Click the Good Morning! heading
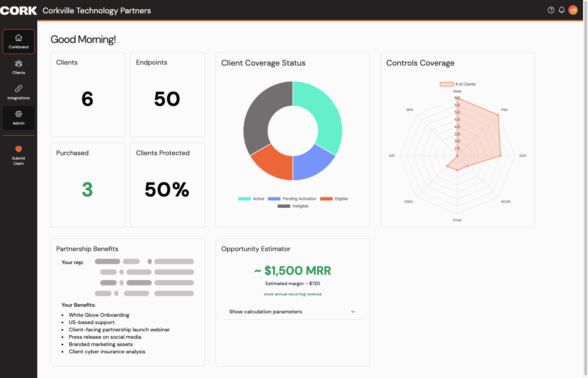Screen dimensions: 588x378 pyautogui.click(x=83, y=39)
